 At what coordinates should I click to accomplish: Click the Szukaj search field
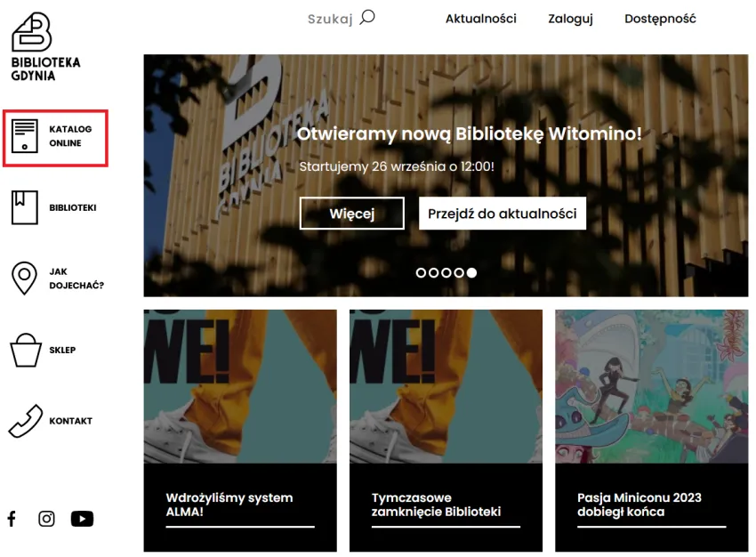point(330,19)
